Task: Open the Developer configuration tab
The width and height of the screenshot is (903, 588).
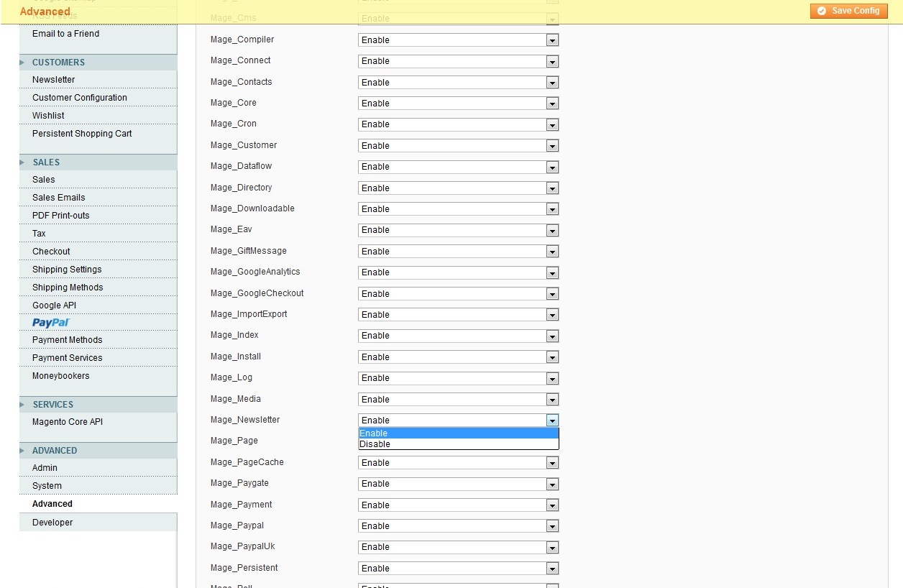Action: tap(52, 523)
